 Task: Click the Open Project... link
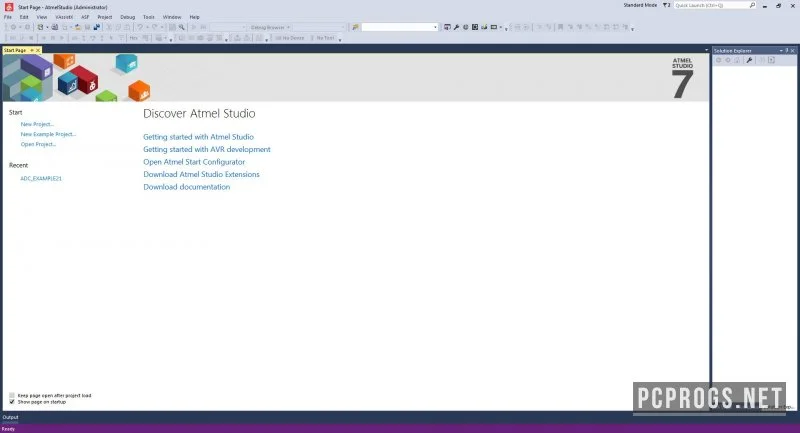coord(38,144)
